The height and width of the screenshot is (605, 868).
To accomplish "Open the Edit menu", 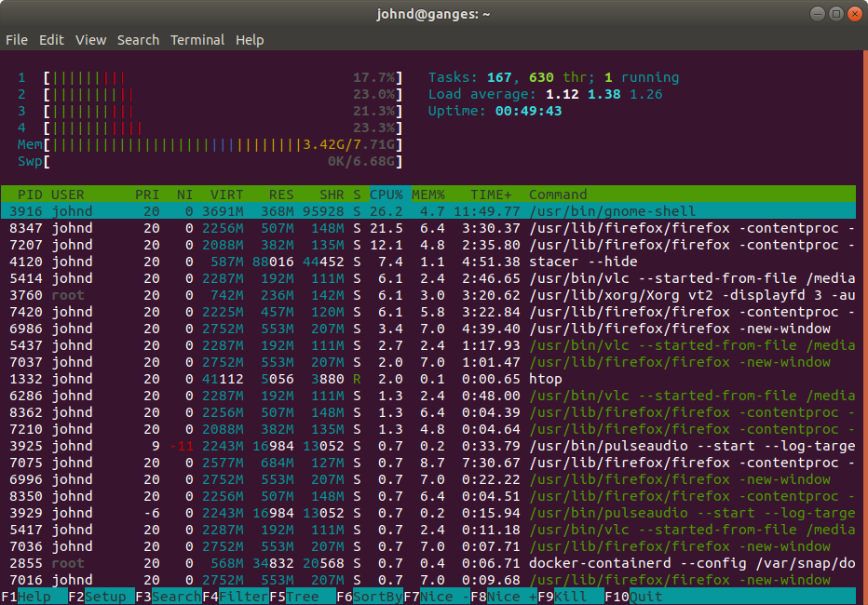I will 51,40.
